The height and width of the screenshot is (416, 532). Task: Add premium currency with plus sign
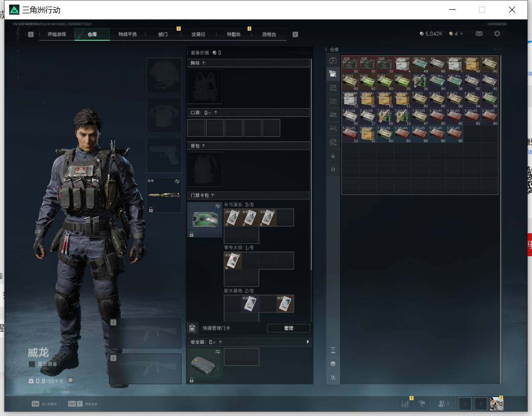click(x=461, y=34)
